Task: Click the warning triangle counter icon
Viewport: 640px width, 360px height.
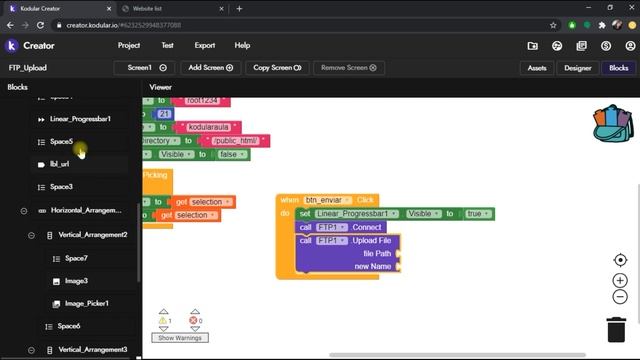Action: point(163,320)
